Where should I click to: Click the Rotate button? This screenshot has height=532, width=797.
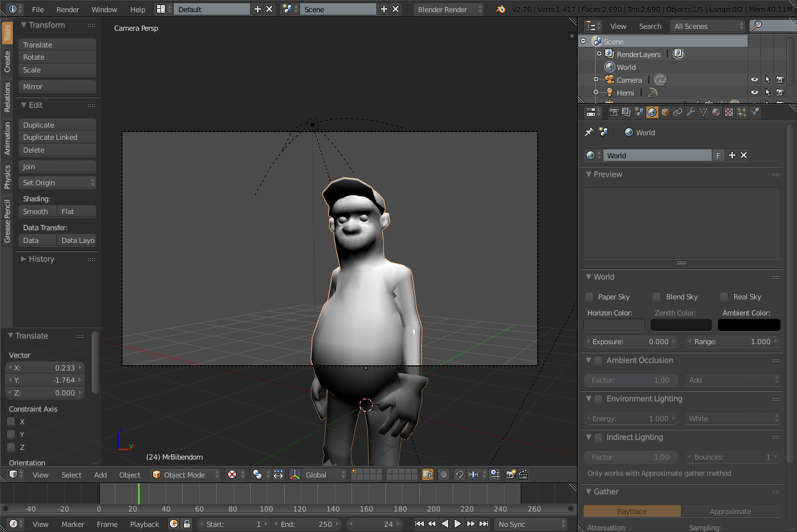click(58, 57)
